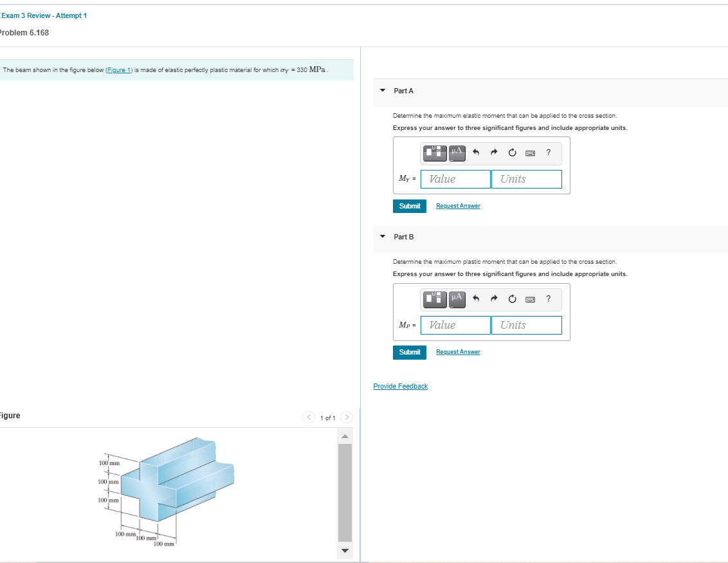This screenshot has height=563, width=728.
Task: Click the Figure panel heading
Action: [10, 415]
